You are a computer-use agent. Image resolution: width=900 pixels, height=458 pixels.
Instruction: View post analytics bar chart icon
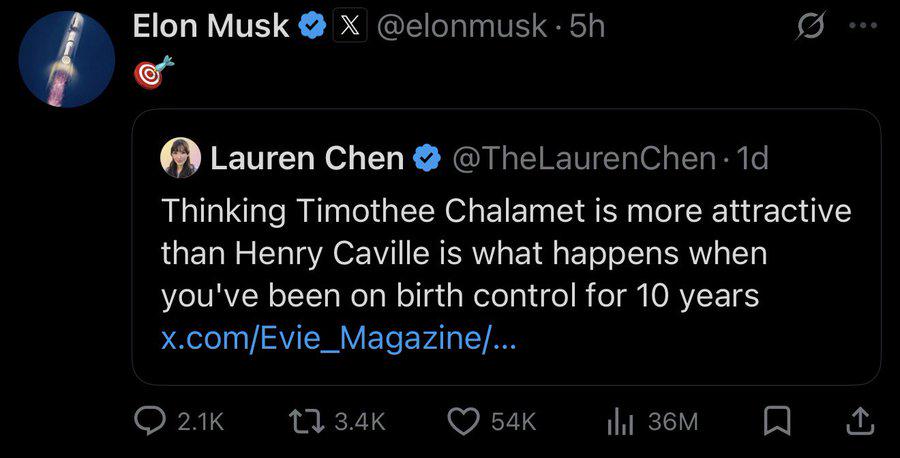pyautogui.click(x=620, y=423)
